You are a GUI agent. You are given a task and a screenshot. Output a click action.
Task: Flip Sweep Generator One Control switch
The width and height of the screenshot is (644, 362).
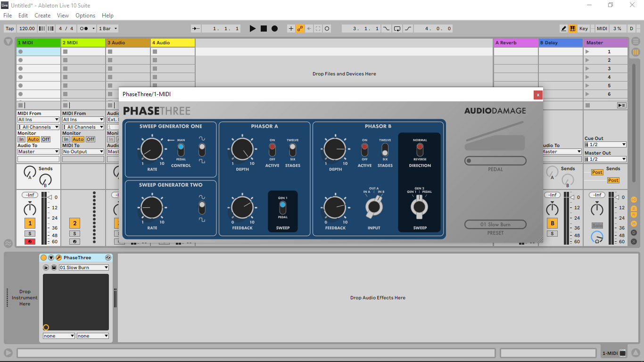click(181, 150)
